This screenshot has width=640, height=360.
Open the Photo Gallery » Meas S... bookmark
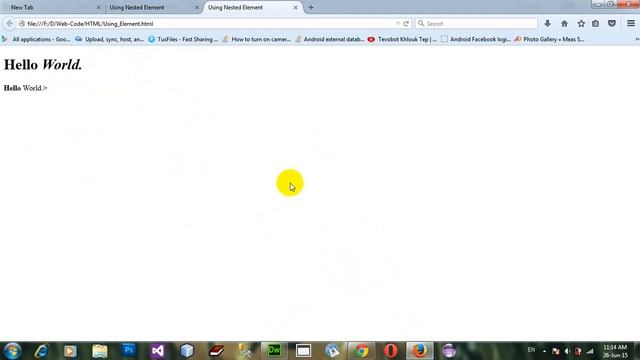549,39
